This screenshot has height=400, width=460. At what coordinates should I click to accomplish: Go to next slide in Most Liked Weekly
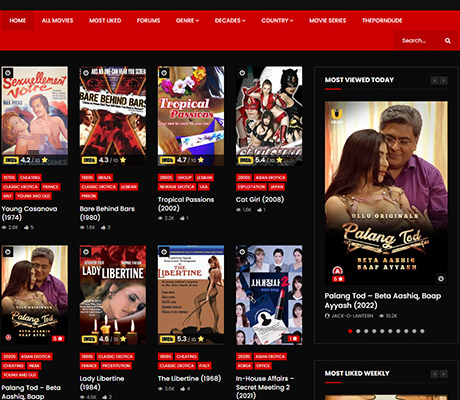443,374
